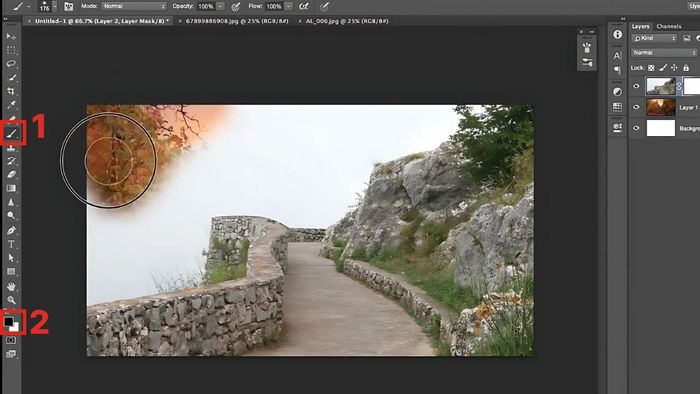Viewport: 700px width, 394px height.
Task: Open the Flow slider arrow
Action: pyautogui.click(x=288, y=6)
